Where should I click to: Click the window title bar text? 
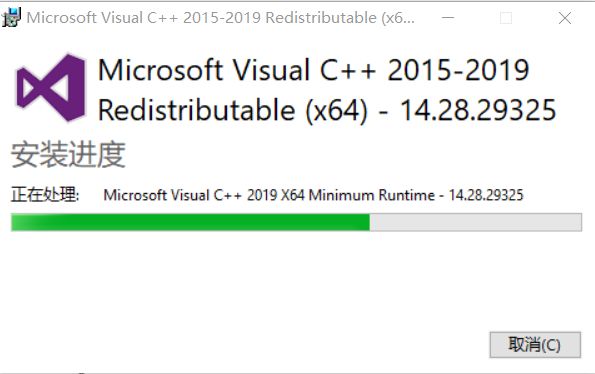tap(220, 18)
